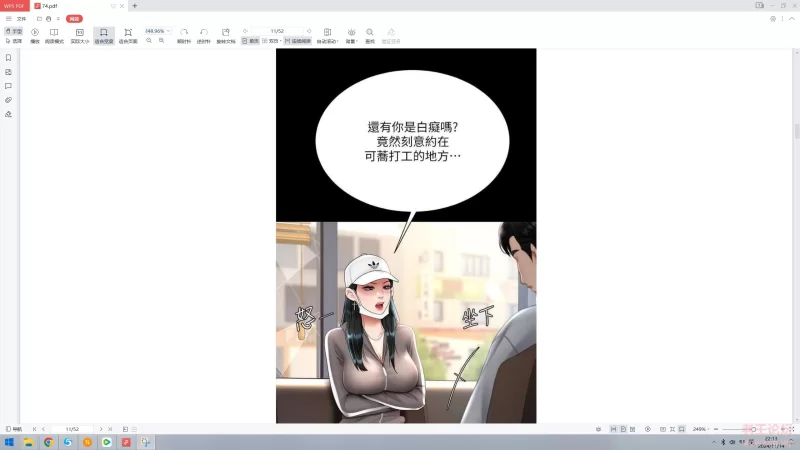Click the toolbar page number field 11/52
Image resolution: width=800 pixels, height=450 pixels.
[277, 31]
